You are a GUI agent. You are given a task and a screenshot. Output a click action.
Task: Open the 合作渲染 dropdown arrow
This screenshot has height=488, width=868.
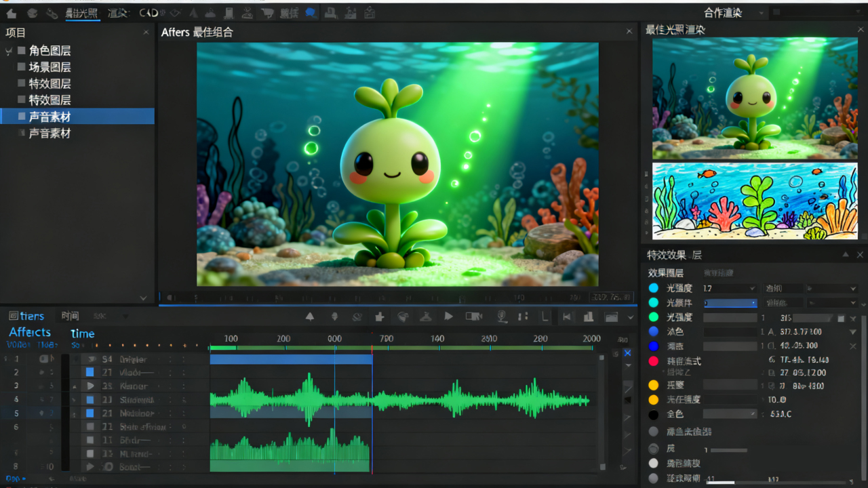(761, 13)
